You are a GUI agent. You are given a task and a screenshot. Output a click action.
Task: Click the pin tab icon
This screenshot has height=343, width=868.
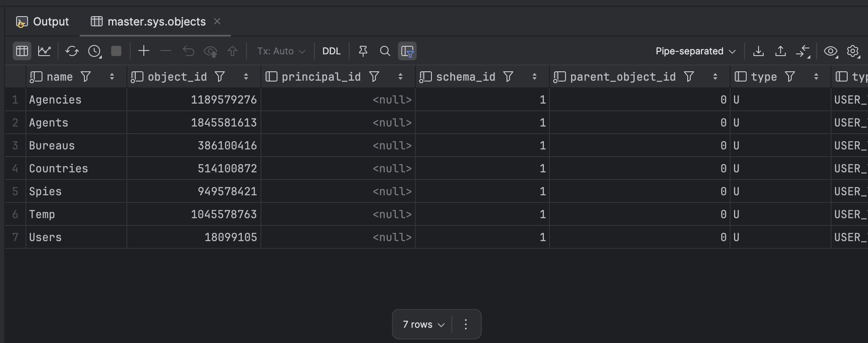363,51
